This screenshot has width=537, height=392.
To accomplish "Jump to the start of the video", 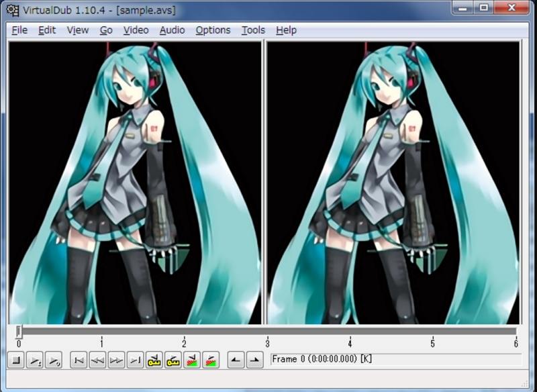I will coord(79,360).
